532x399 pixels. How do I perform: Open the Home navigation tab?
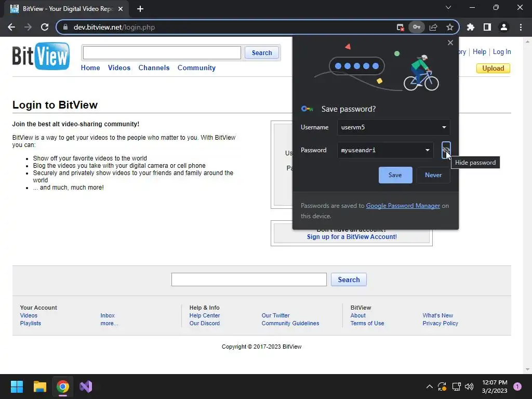click(90, 68)
